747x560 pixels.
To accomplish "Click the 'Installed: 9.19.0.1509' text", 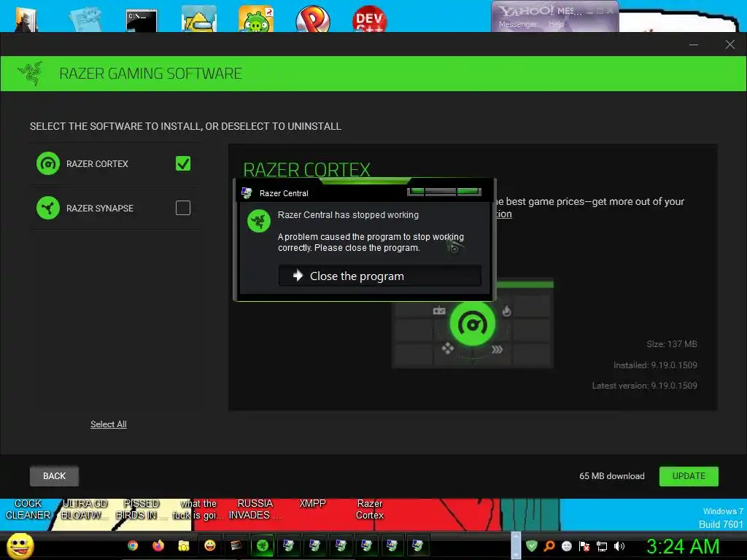I will point(655,365).
